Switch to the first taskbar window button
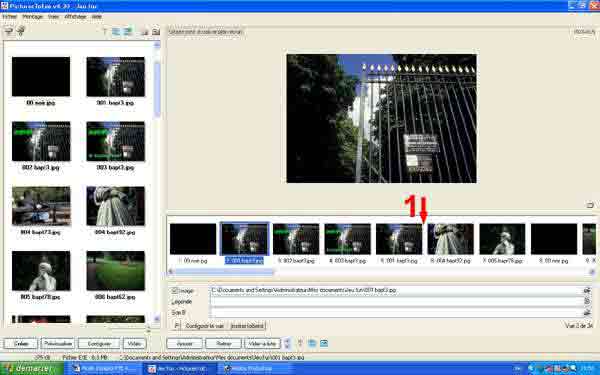 [103, 369]
